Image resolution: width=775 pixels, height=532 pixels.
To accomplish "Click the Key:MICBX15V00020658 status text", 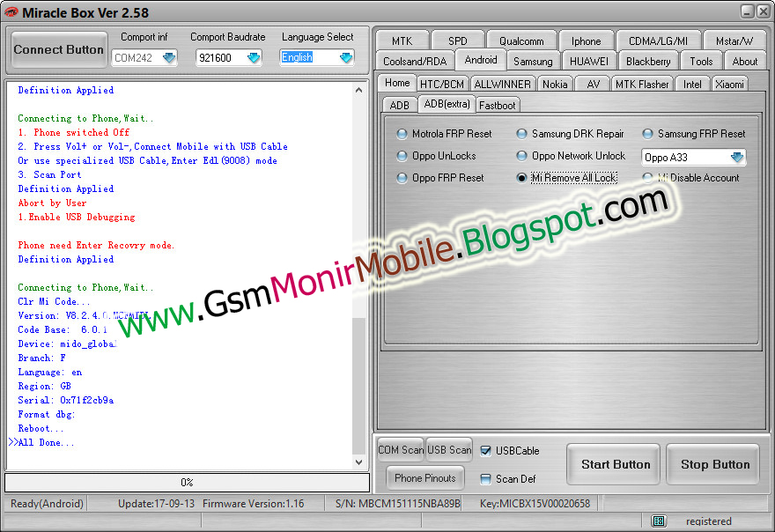I will point(535,504).
